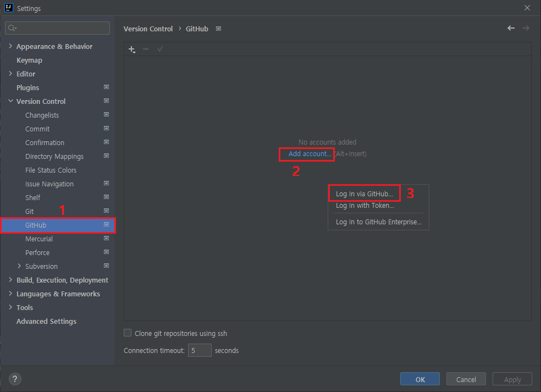Click the remove account minus icon
This screenshot has height=392, width=541.
pyautogui.click(x=146, y=49)
